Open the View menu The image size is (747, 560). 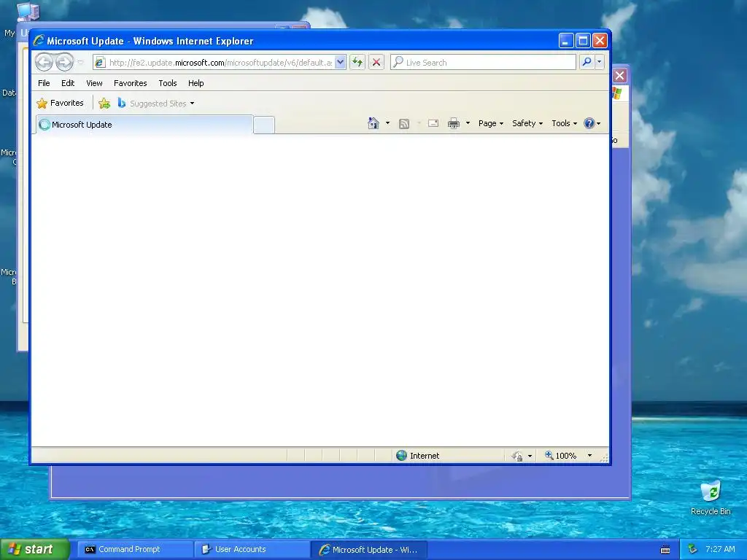(94, 83)
